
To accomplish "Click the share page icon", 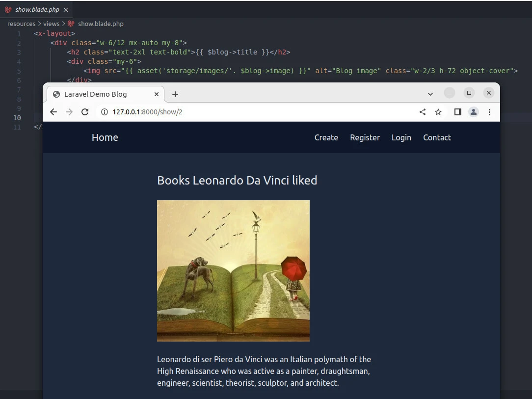I will [x=423, y=112].
